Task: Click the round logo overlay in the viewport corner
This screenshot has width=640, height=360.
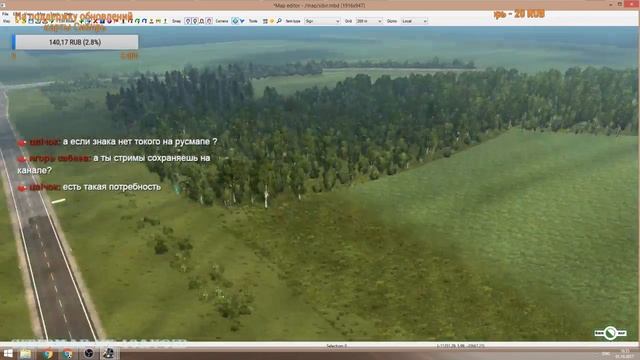Action: (610, 333)
